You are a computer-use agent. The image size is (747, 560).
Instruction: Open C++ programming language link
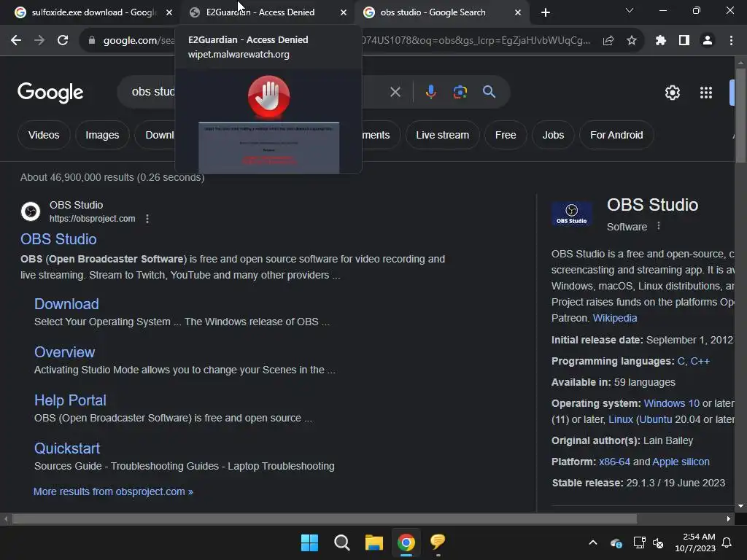[x=700, y=361]
